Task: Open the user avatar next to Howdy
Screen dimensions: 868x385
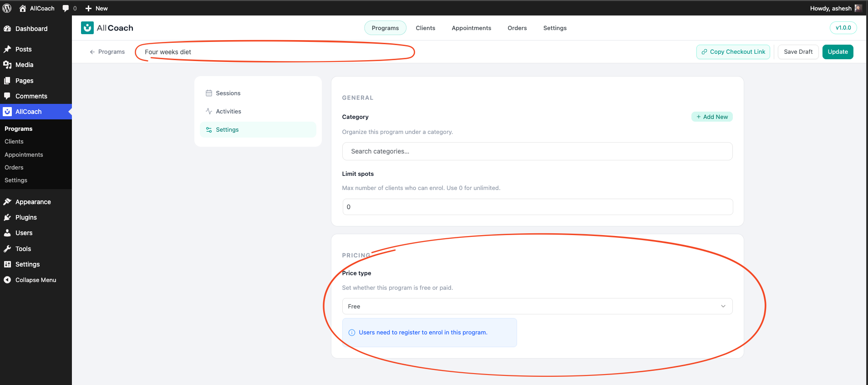Action: click(858, 8)
